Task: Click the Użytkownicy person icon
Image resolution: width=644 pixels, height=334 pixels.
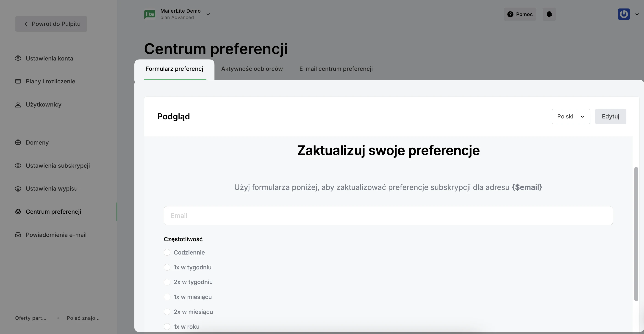Action: coord(18,105)
